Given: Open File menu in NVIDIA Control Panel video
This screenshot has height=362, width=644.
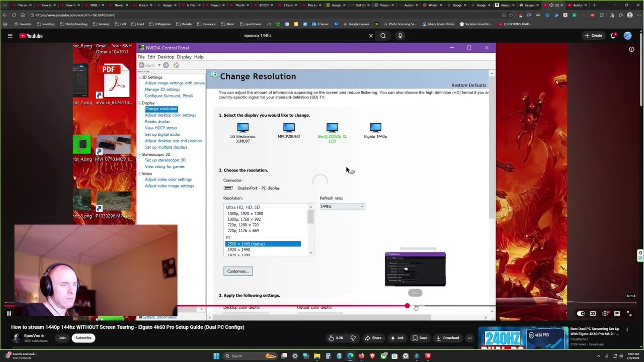Looking at the screenshot, I should coord(141,57).
